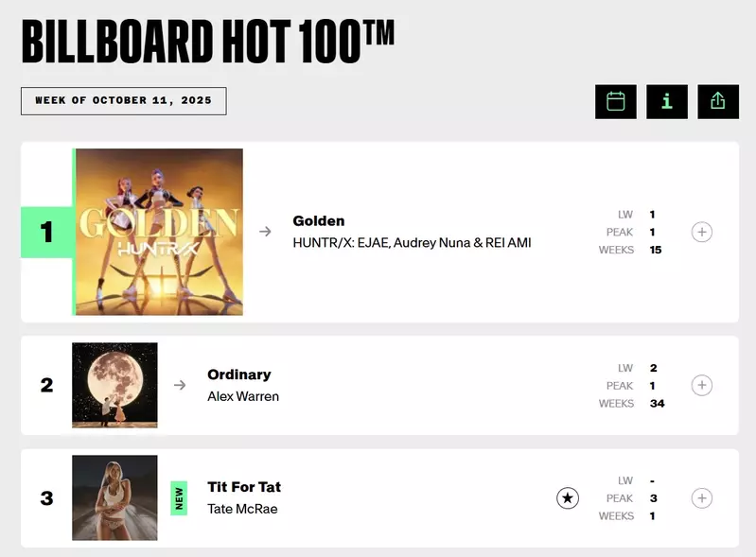Expand the Ordinary entry with plus button

[701, 385]
